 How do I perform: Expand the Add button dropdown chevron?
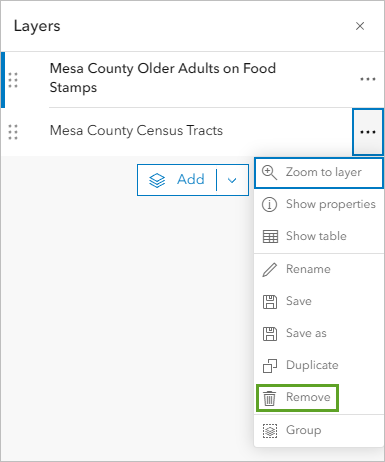pos(232,180)
